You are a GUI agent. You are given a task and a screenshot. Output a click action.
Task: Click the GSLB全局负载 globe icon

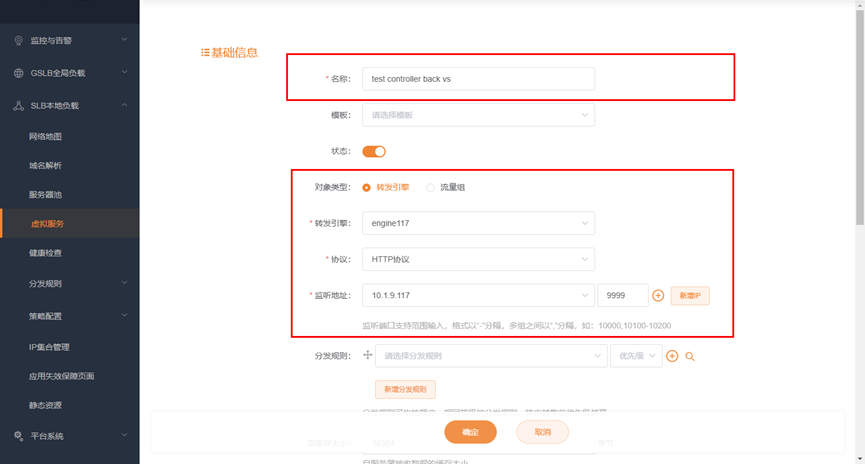[18, 73]
